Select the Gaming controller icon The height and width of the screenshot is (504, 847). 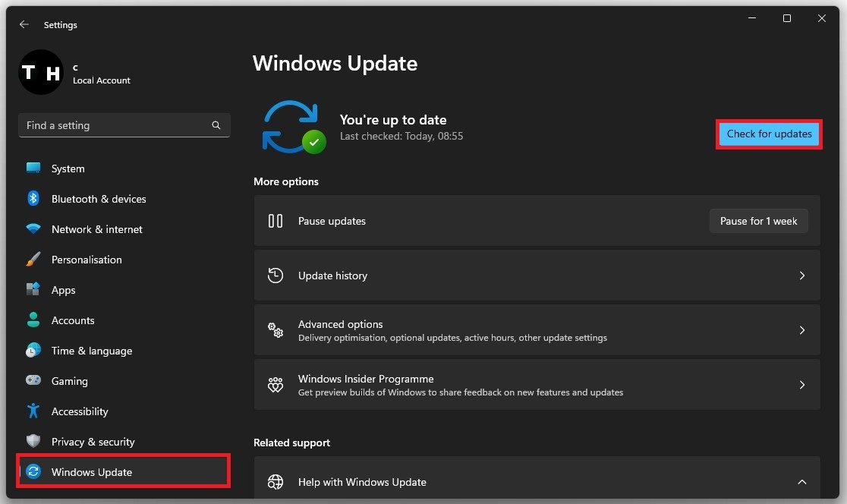tap(33, 381)
